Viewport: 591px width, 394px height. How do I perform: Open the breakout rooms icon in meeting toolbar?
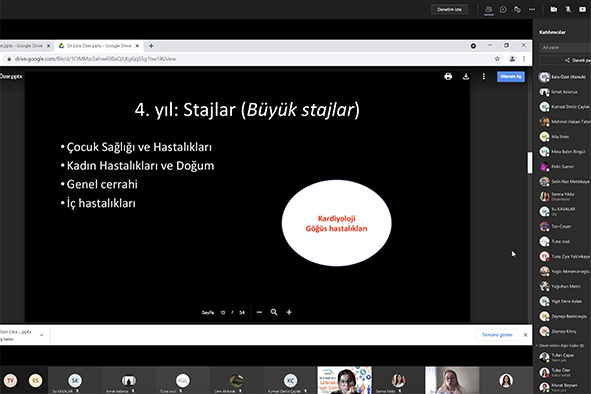[x=517, y=9]
